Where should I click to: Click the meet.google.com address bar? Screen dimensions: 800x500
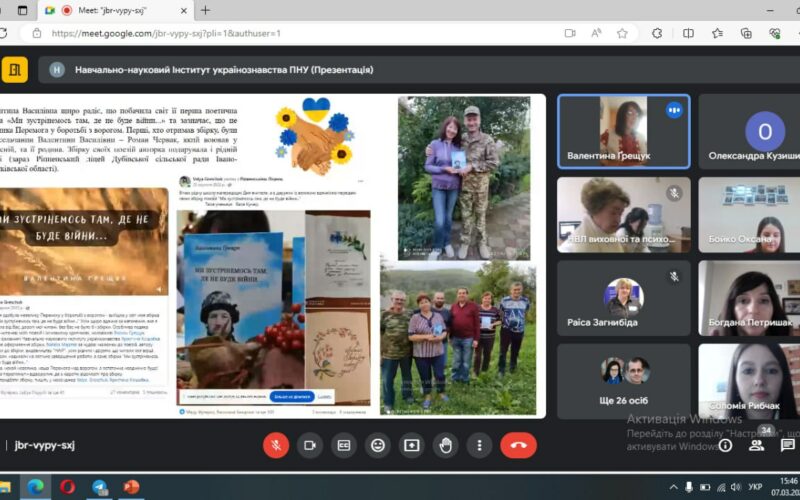click(300, 33)
